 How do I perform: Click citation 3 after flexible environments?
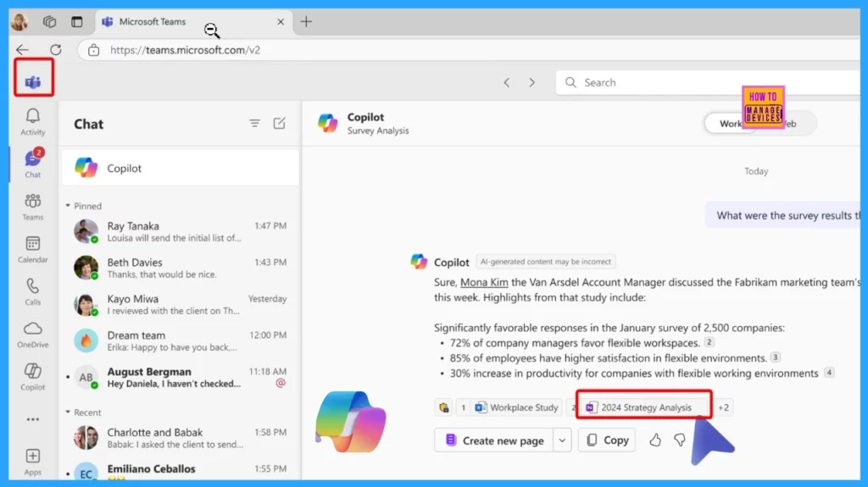(775, 357)
